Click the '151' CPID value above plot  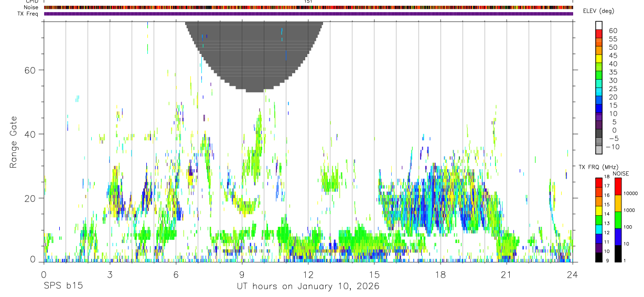tap(308, 2)
